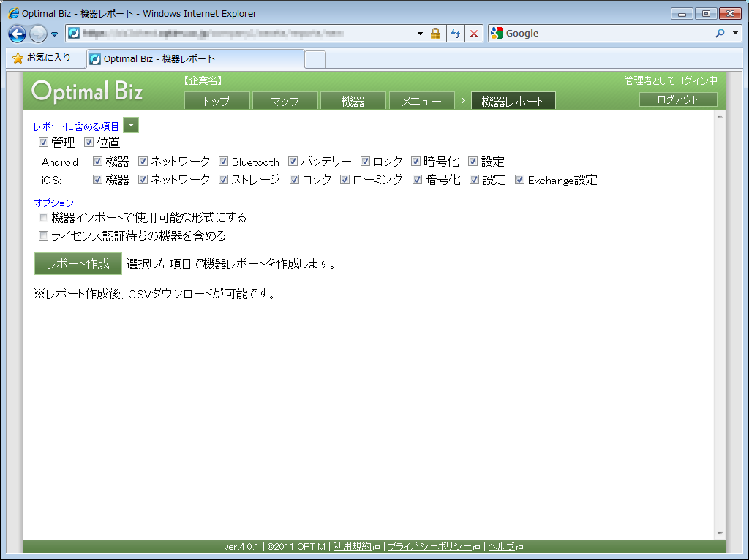
Task: Click the Internet Explorer title bar icon
Action: pos(14,13)
